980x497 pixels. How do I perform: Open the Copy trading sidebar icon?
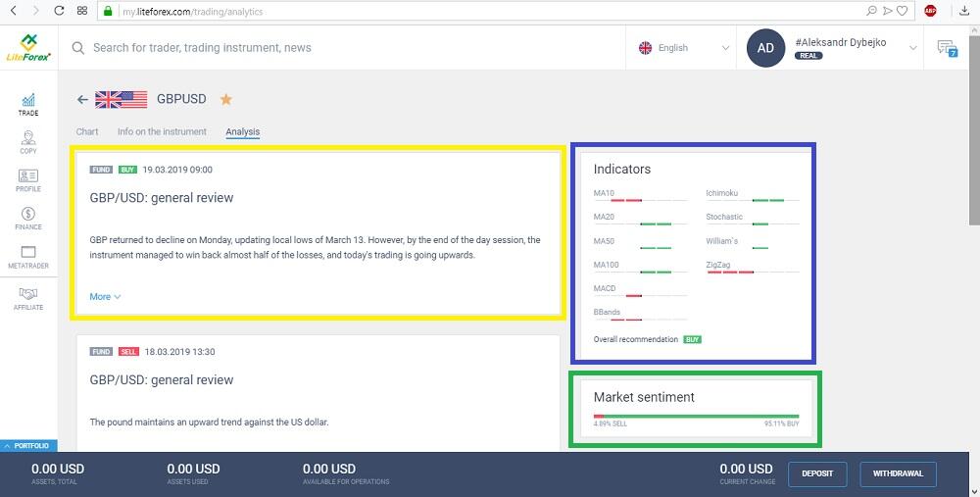(28, 142)
